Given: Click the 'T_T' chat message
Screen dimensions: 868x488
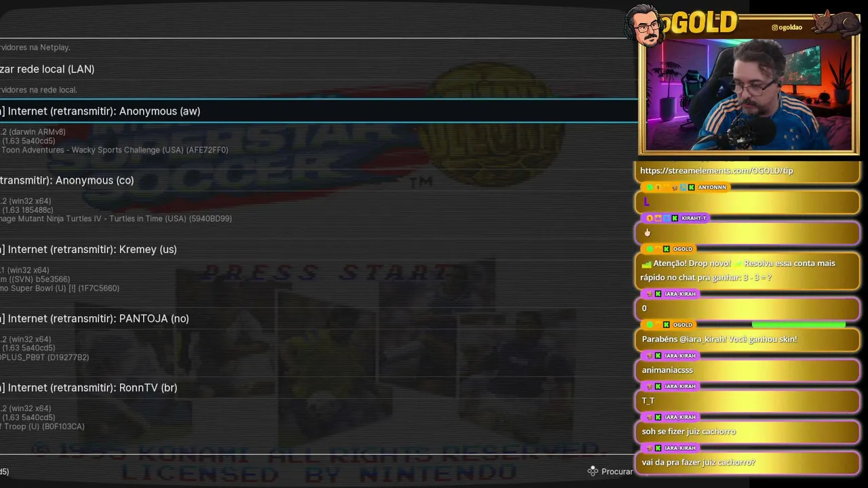Looking at the screenshot, I should click(747, 401).
